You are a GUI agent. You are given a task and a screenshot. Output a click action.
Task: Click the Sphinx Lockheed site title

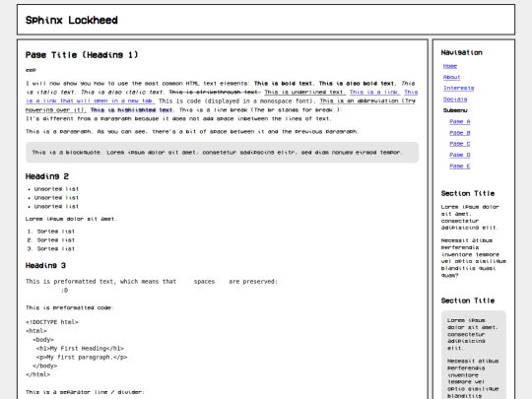(72, 20)
